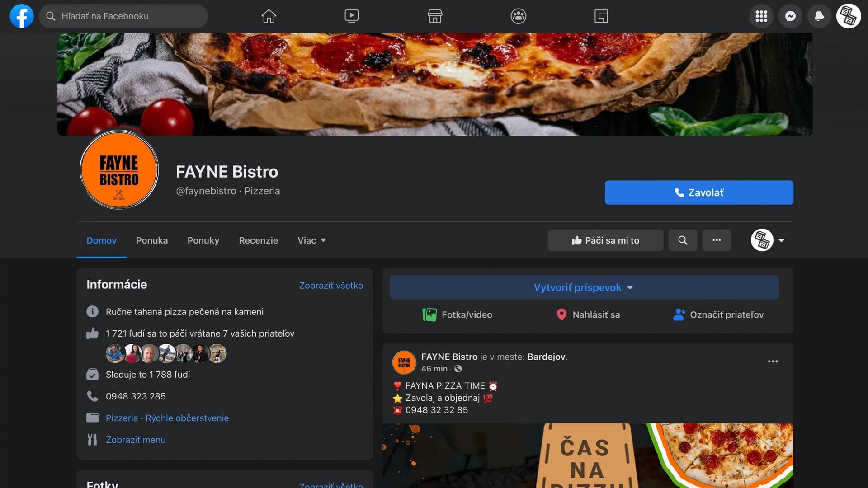This screenshot has width=868, height=488.
Task: Search within the FAYNE Bistro page
Action: [683, 240]
